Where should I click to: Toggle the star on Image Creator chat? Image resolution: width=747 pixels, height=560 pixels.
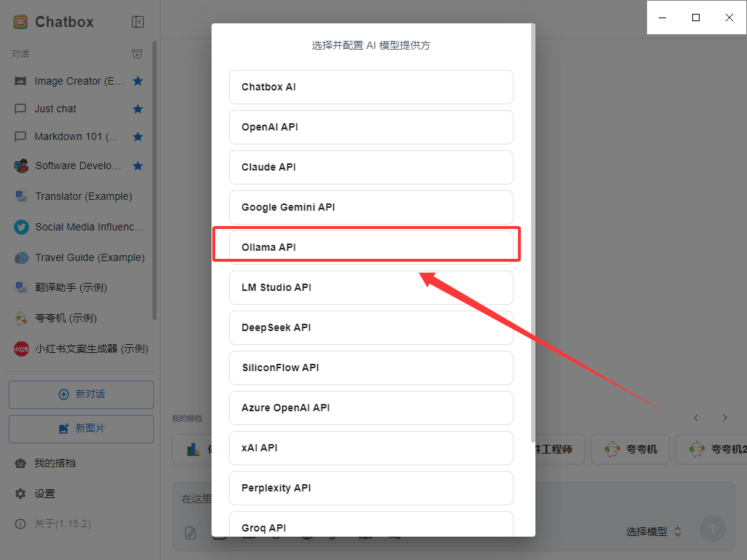pos(138,81)
